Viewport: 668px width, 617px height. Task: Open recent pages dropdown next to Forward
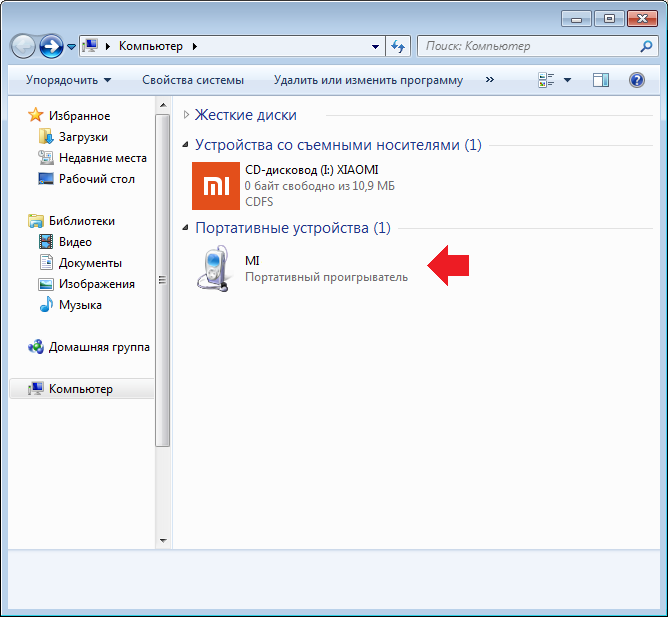click(x=72, y=46)
